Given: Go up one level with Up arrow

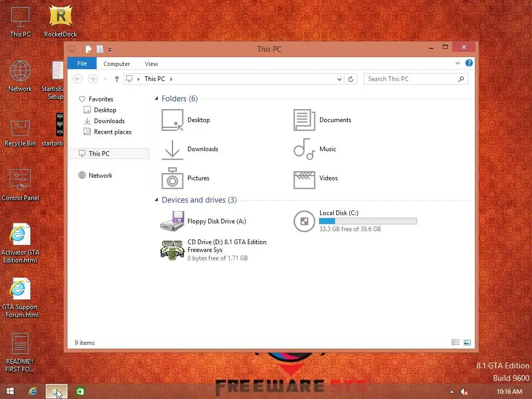Looking at the screenshot, I should tap(117, 79).
